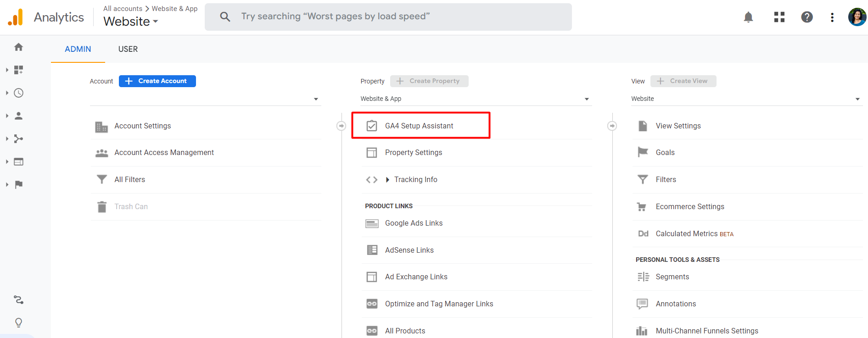Switch to the USER tab

pos(128,49)
